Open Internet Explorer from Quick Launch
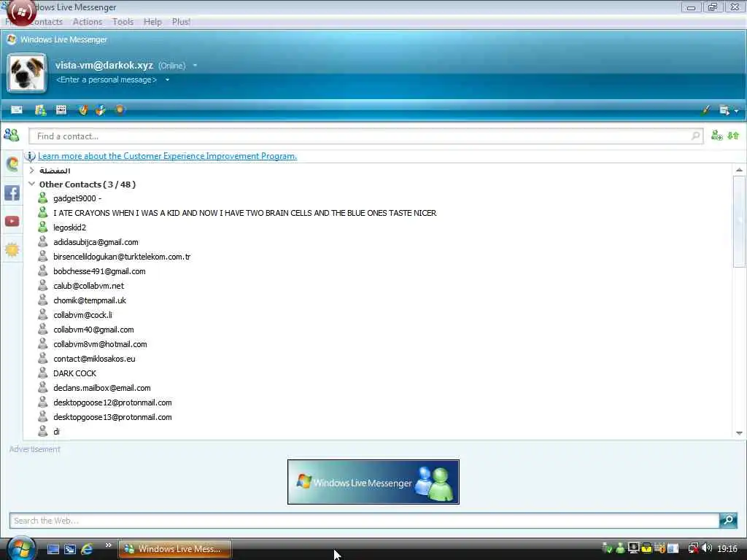 pyautogui.click(x=87, y=549)
